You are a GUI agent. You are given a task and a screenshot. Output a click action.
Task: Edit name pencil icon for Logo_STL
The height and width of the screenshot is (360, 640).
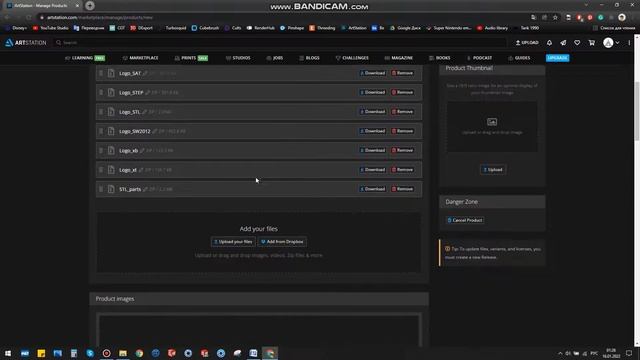click(x=144, y=112)
